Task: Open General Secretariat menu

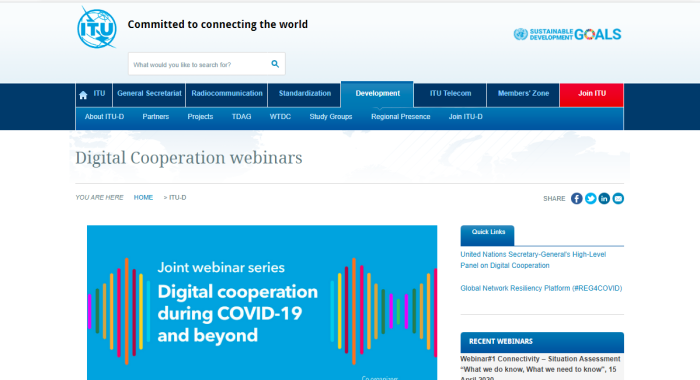Action: (149, 94)
